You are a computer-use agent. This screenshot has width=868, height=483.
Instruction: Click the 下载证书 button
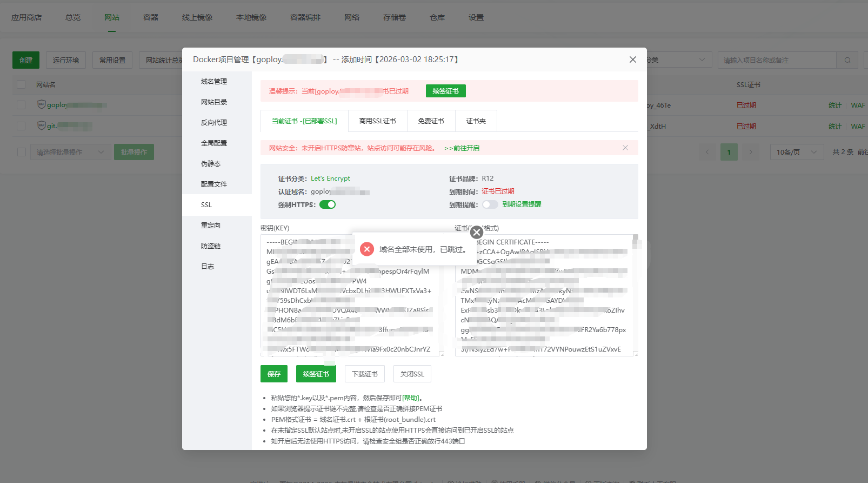pos(365,374)
